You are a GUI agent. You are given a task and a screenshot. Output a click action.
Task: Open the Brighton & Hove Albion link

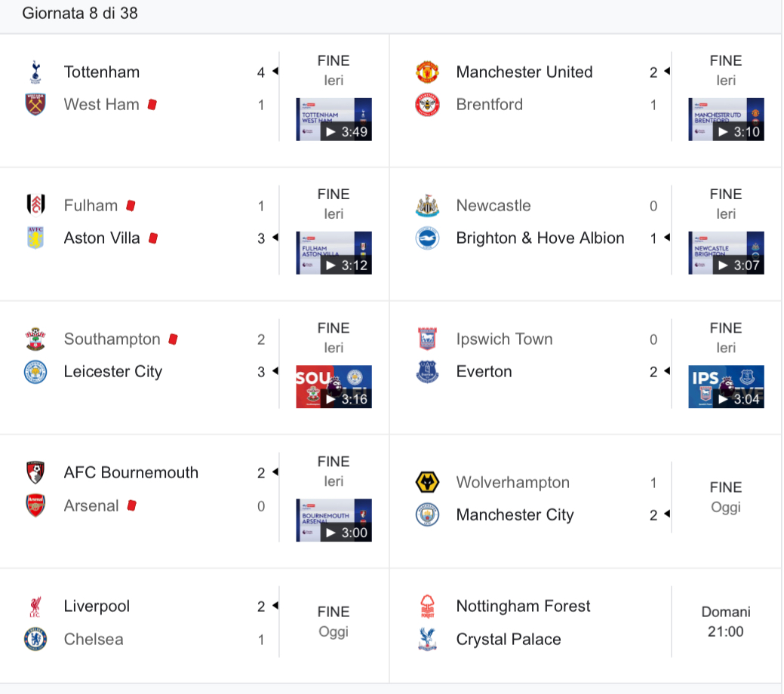coord(540,238)
